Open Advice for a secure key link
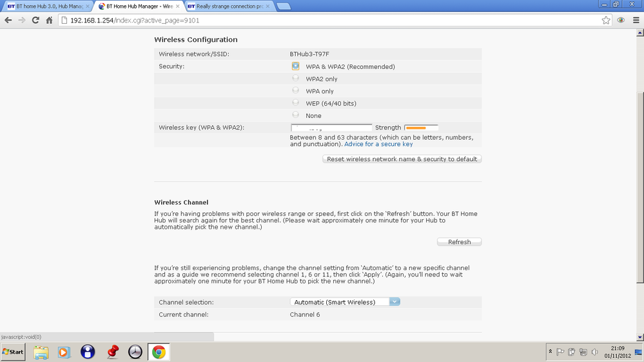 [x=378, y=144]
